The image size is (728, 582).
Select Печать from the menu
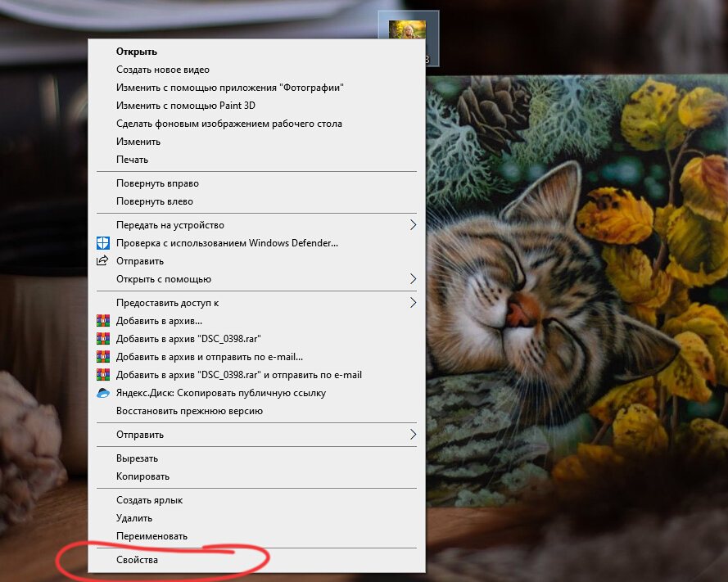coord(256,160)
